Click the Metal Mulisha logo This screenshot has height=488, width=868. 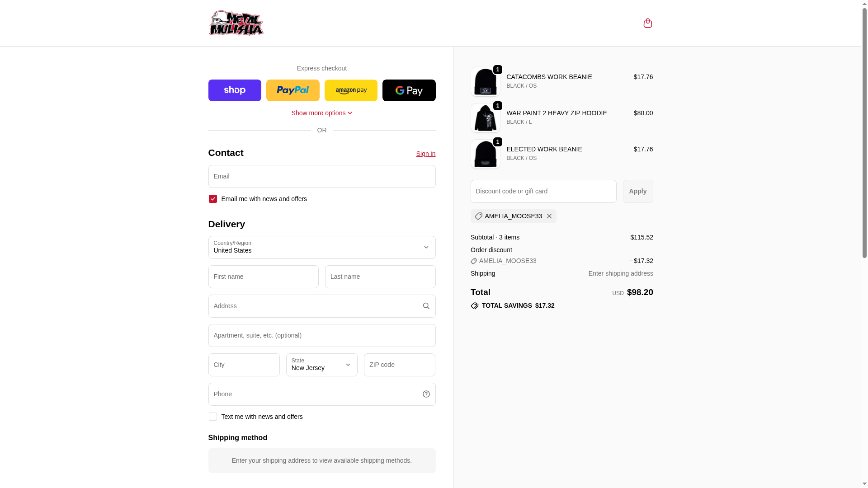(x=236, y=23)
